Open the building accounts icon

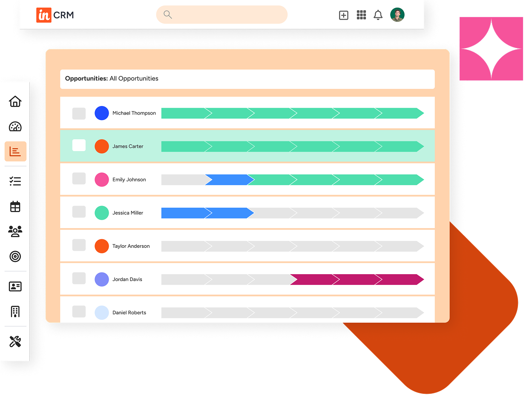point(15,312)
